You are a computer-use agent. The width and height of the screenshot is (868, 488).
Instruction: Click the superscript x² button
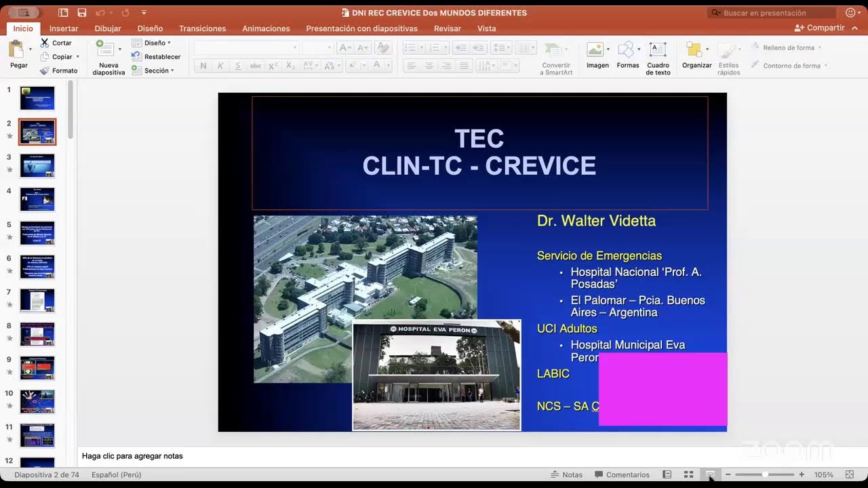point(273,66)
